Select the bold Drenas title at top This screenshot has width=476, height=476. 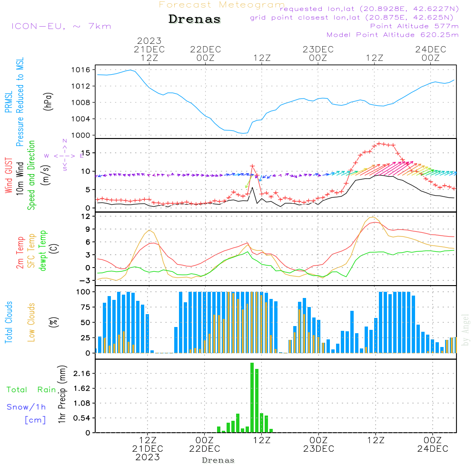(195, 20)
